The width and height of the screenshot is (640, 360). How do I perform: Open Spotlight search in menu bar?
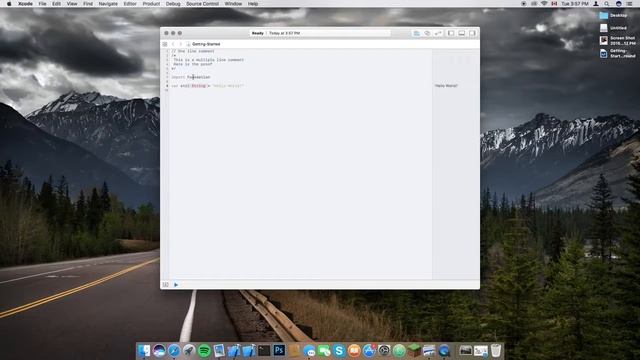point(607,4)
